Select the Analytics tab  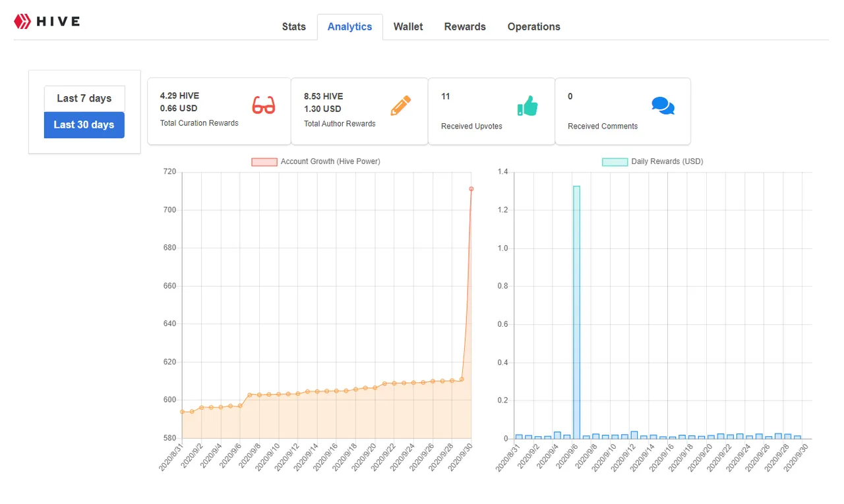(x=349, y=27)
